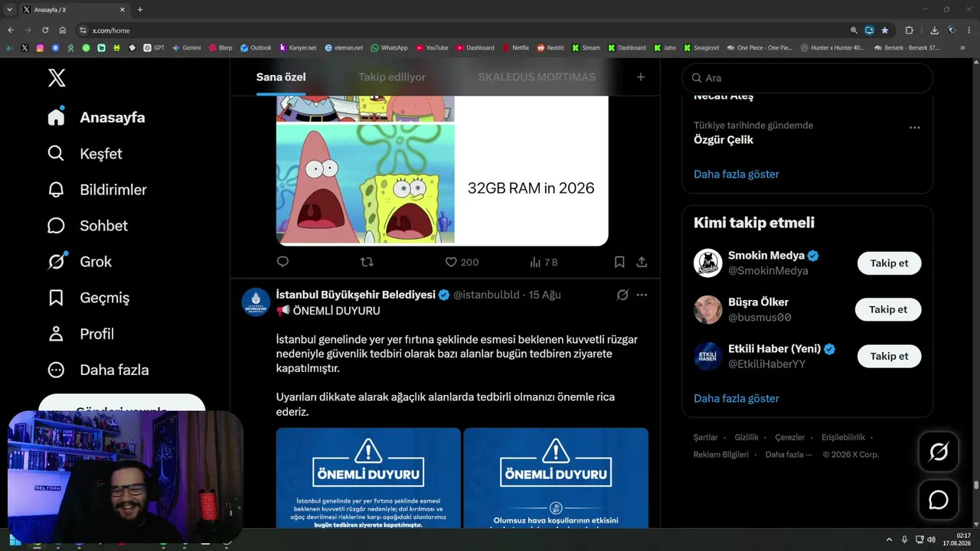Show hidden system tray icons
This screenshot has height=551, width=980.
(889, 540)
